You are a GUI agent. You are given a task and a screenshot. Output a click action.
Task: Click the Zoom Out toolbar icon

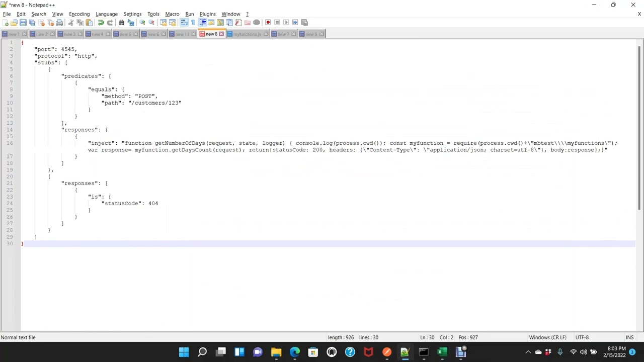pyautogui.click(x=151, y=22)
